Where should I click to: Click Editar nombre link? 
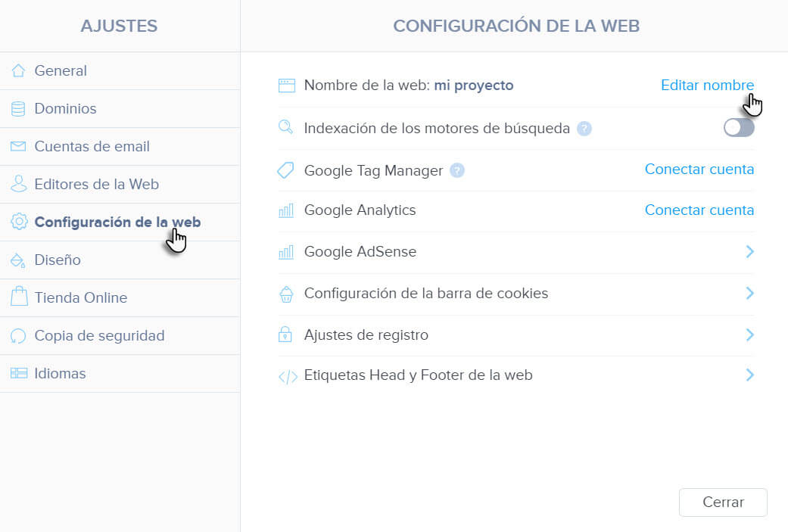(x=707, y=86)
